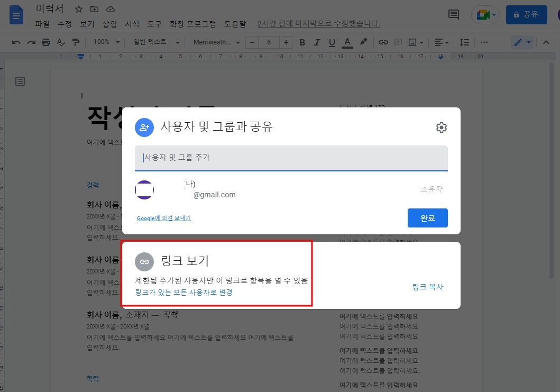Open the 파일 menu
560x392 pixels.
[42, 24]
